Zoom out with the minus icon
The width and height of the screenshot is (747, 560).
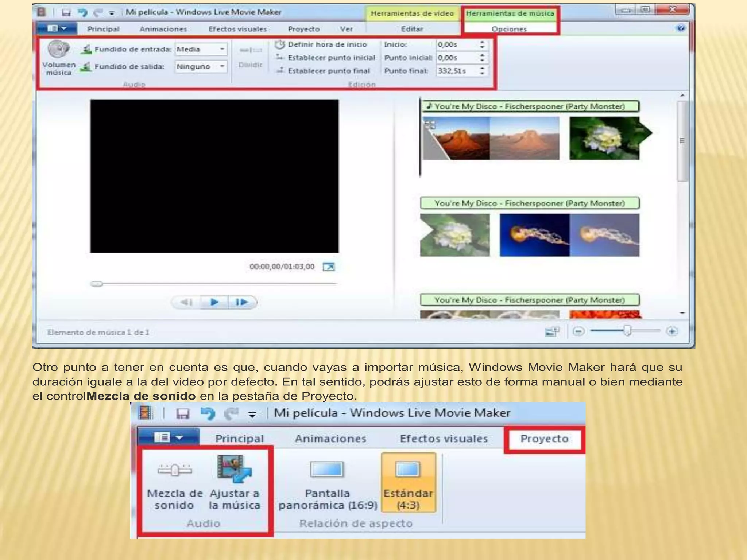tap(578, 331)
